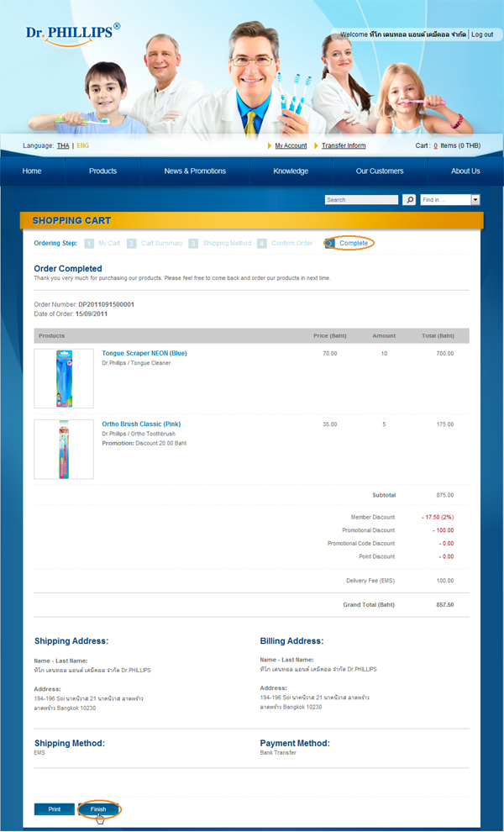Click the search magnifier icon
Viewport: 504px width, 832px height.
tap(409, 200)
